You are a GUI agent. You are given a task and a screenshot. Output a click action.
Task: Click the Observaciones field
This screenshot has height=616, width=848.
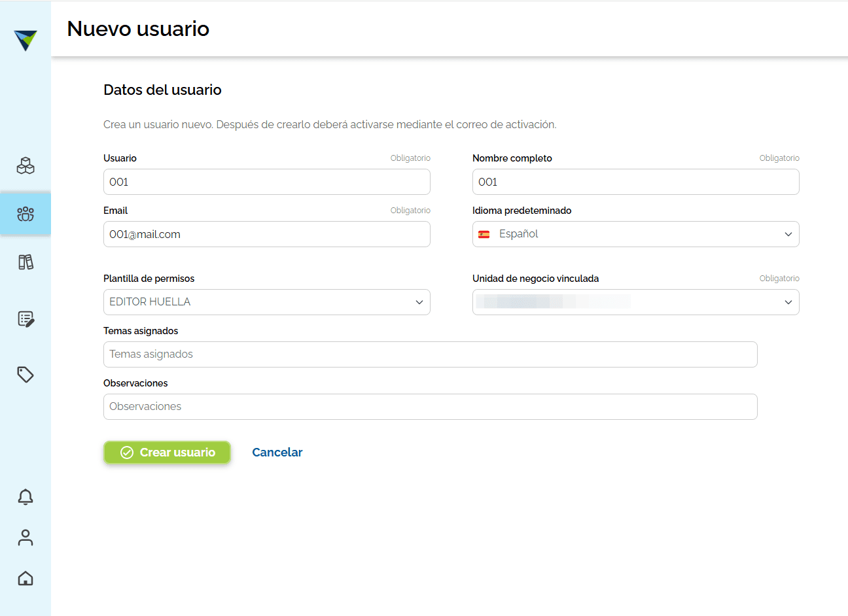click(x=431, y=407)
